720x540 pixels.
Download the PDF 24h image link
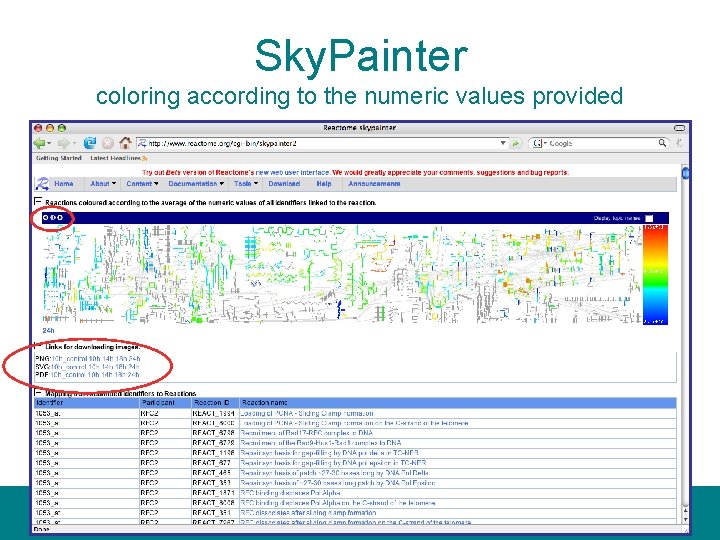(x=133, y=375)
